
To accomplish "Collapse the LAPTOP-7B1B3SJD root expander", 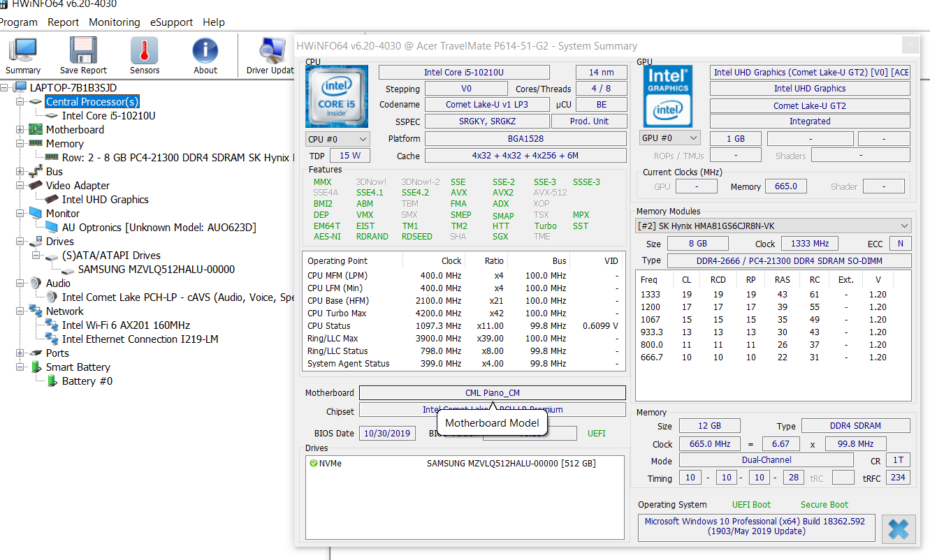I will [4, 88].
